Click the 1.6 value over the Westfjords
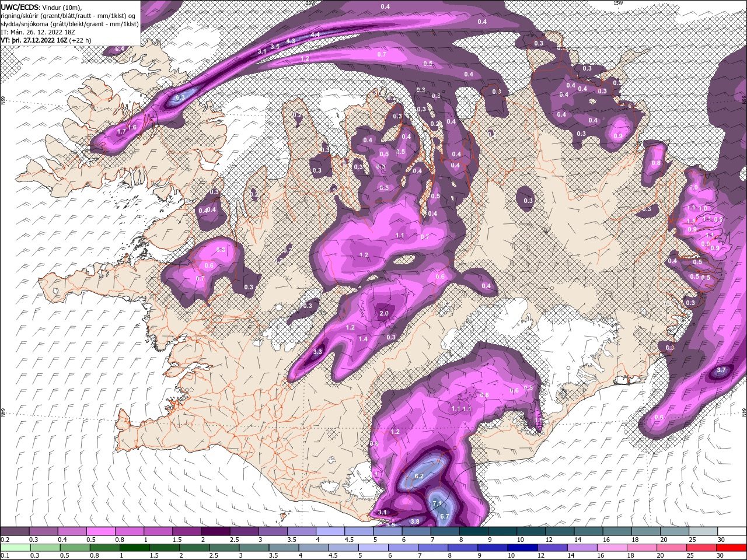 pos(132,127)
